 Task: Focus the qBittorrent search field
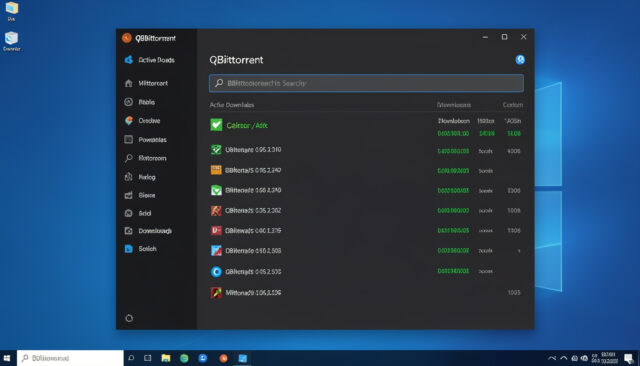(x=366, y=83)
